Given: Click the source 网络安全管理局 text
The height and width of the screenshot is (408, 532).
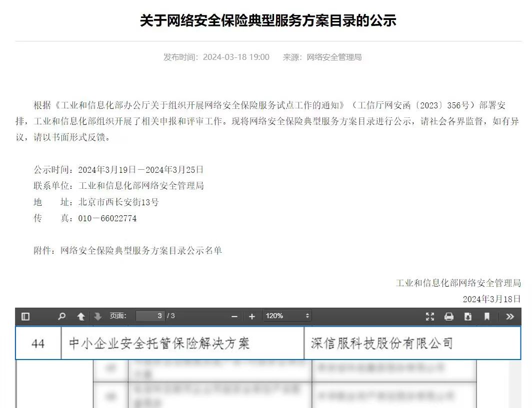Looking at the screenshot, I should [333, 57].
